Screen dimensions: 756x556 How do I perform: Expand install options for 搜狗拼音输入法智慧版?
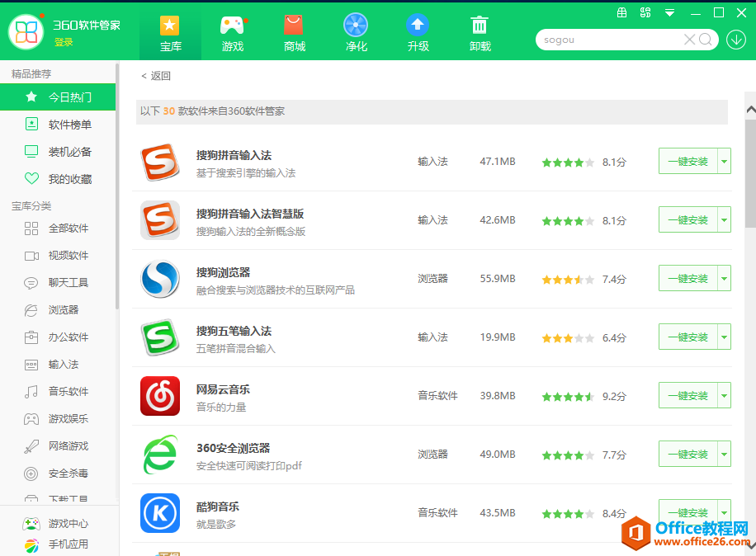pyautogui.click(x=724, y=220)
